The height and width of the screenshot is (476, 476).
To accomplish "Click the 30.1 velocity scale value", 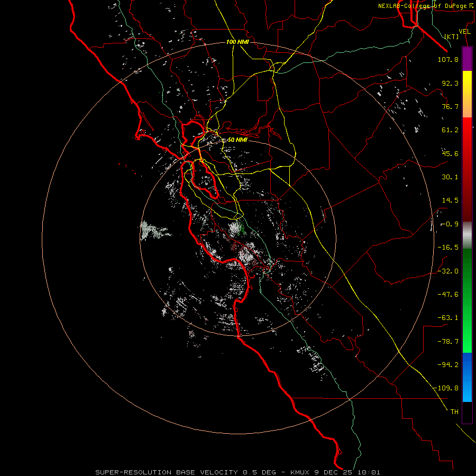I will point(450,177).
